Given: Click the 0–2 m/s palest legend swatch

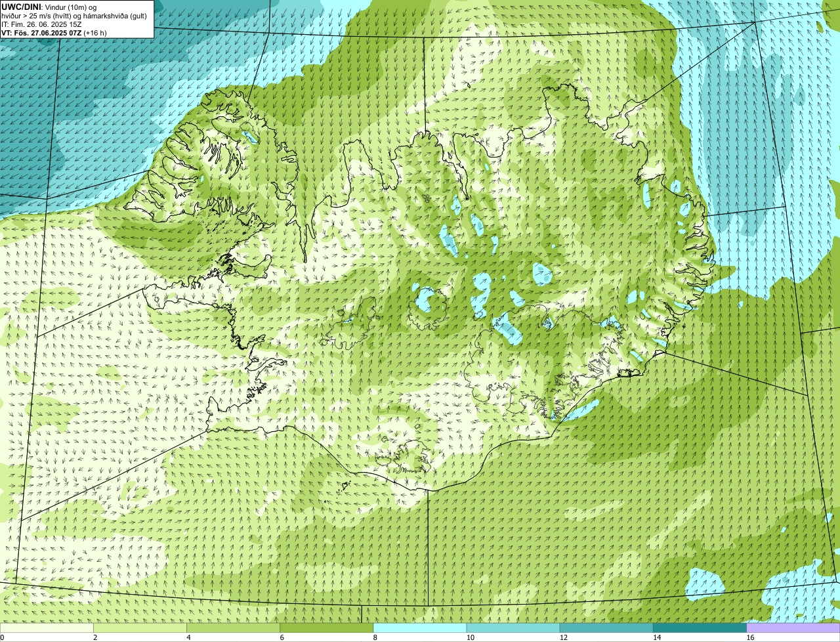Looking at the screenshot, I should coord(47,628).
